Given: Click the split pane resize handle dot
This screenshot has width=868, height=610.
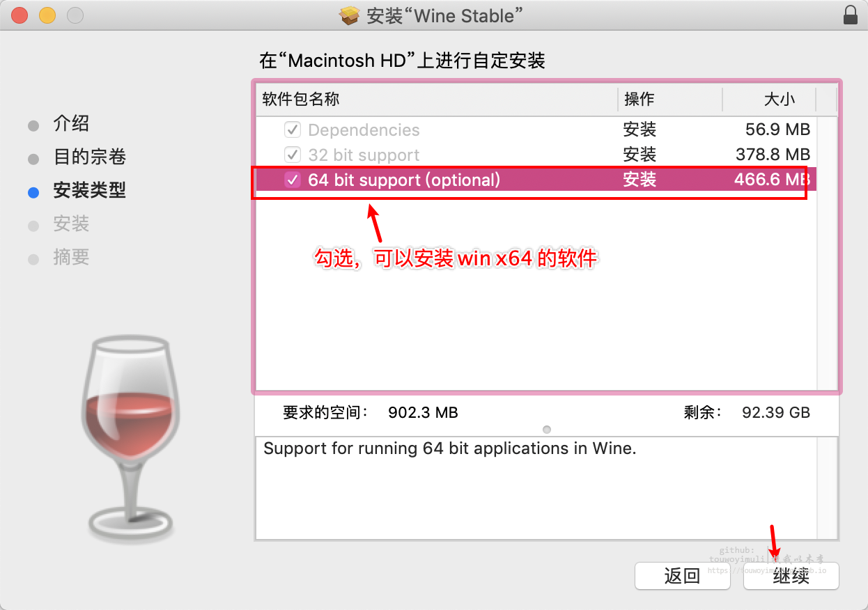Looking at the screenshot, I should (547, 429).
